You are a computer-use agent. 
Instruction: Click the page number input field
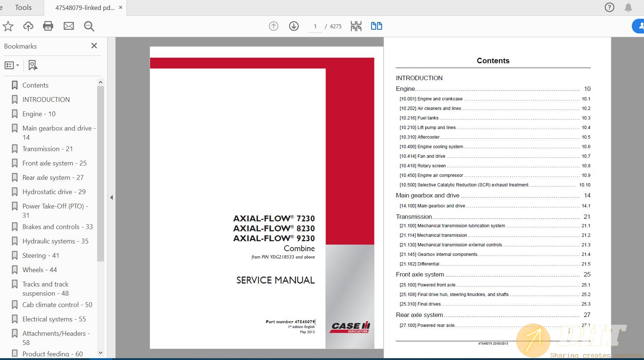(315, 26)
